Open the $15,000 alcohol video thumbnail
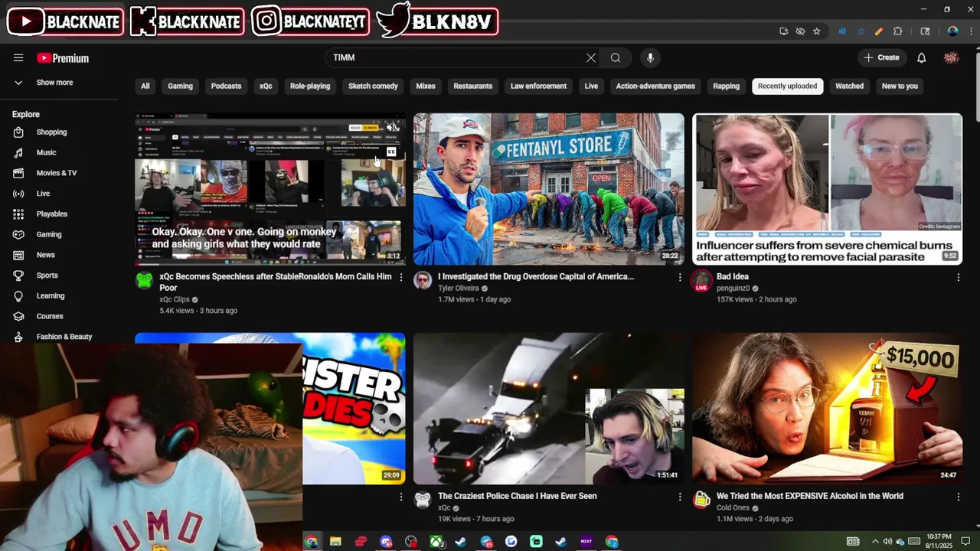 (828, 409)
